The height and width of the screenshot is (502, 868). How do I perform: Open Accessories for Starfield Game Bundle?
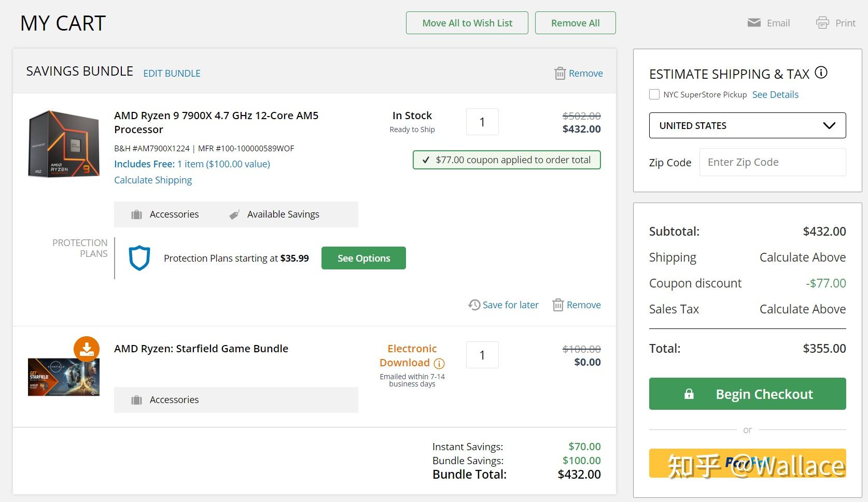click(165, 400)
